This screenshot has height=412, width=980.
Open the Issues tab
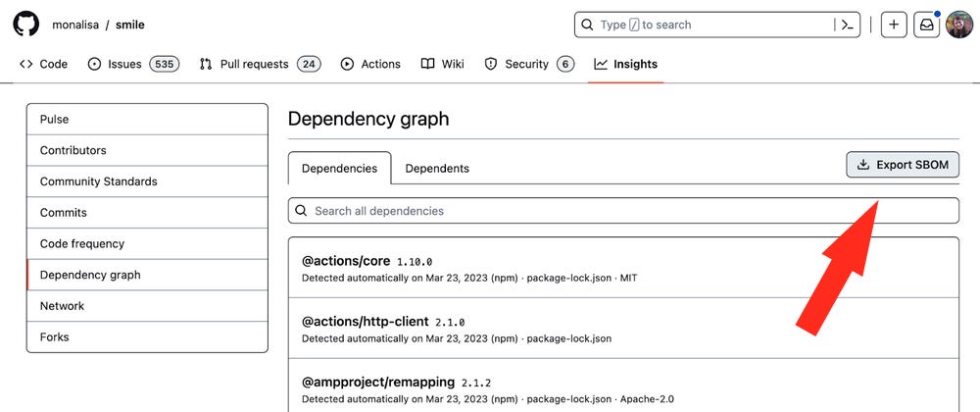pyautogui.click(x=133, y=64)
